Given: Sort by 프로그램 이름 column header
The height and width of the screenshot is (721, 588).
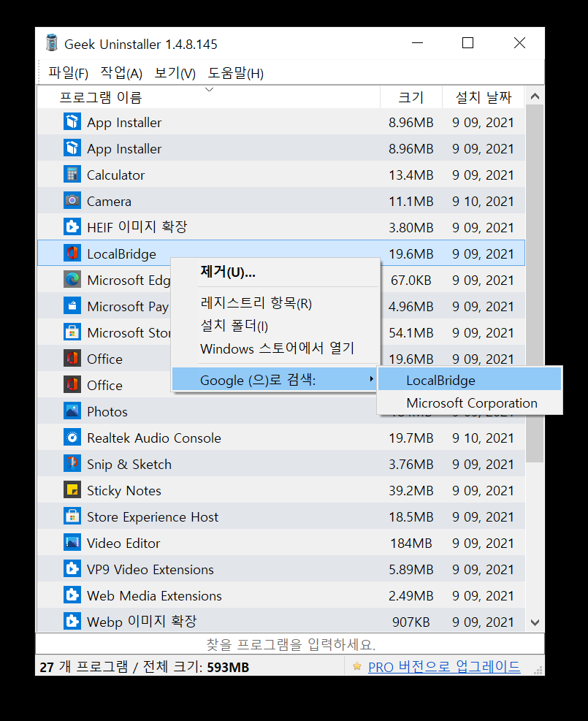Looking at the screenshot, I should click(209, 97).
